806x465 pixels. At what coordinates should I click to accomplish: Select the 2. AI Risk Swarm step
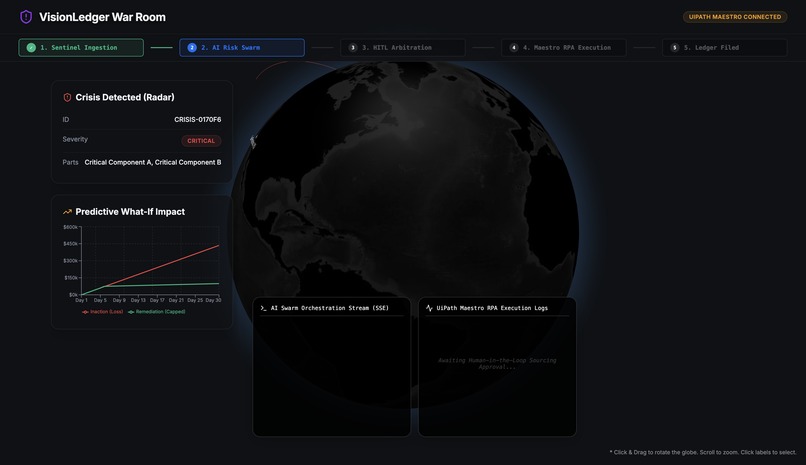(242, 47)
